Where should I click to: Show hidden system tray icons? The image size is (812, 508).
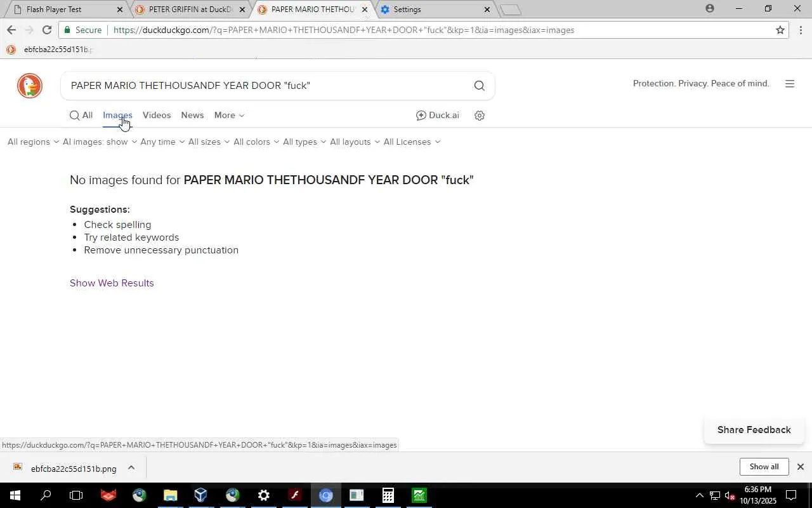coord(700,495)
